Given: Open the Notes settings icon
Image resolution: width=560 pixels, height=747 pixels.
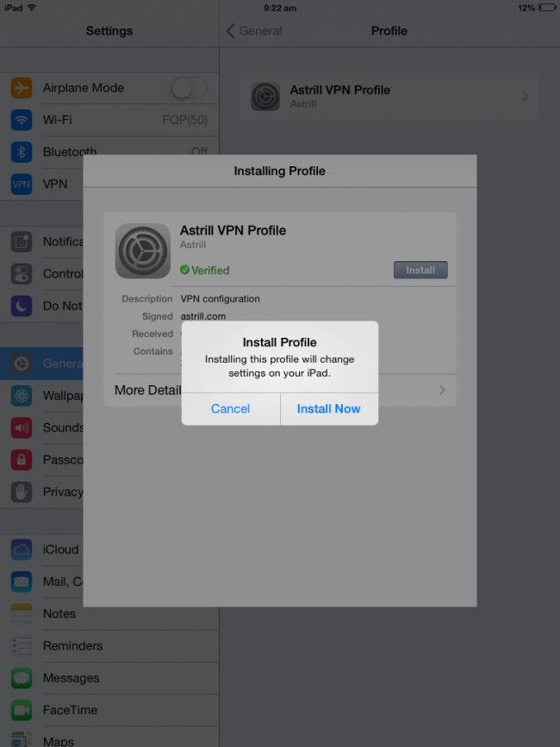Looking at the screenshot, I should click(x=22, y=613).
